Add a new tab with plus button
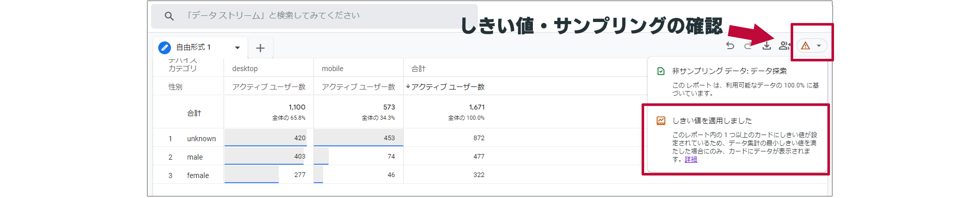This screenshot has height=198, width=980. coord(260,48)
